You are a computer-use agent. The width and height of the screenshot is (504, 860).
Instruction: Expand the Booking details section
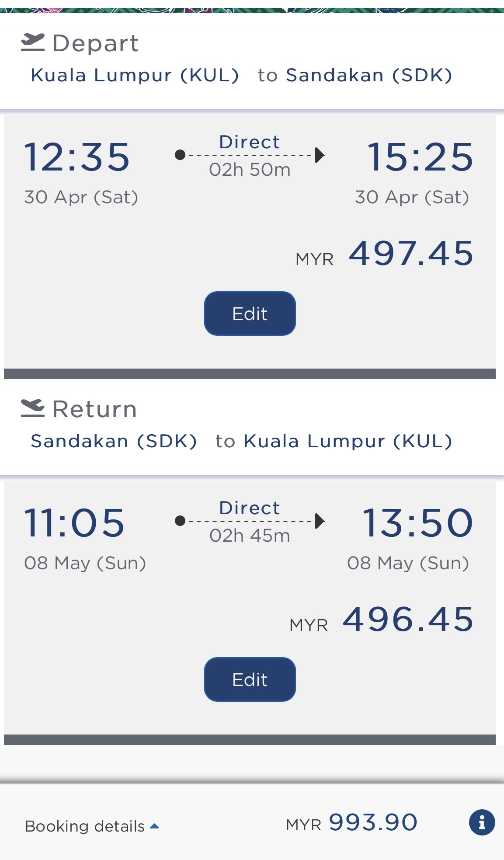(85, 826)
